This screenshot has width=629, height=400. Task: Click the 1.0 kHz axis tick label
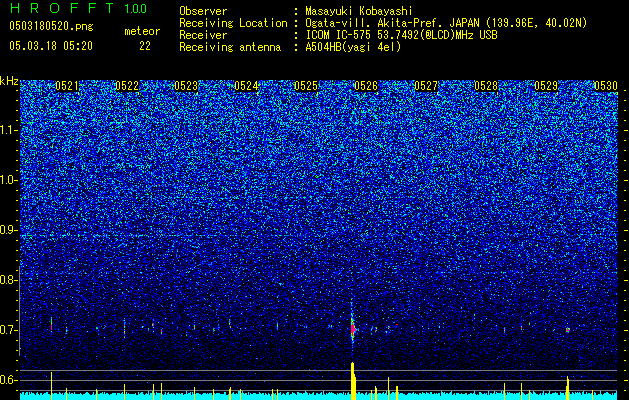[x=9, y=180]
